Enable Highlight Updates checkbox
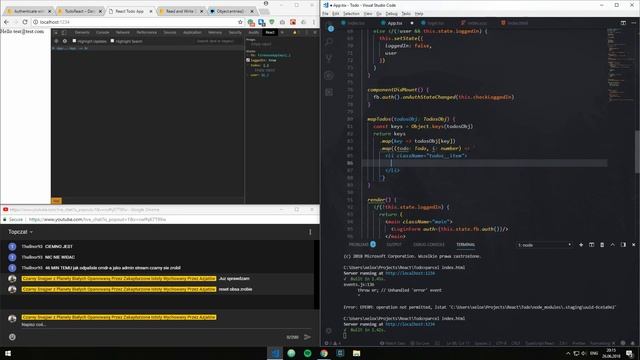This screenshot has width=640, height=360. pos(74,41)
